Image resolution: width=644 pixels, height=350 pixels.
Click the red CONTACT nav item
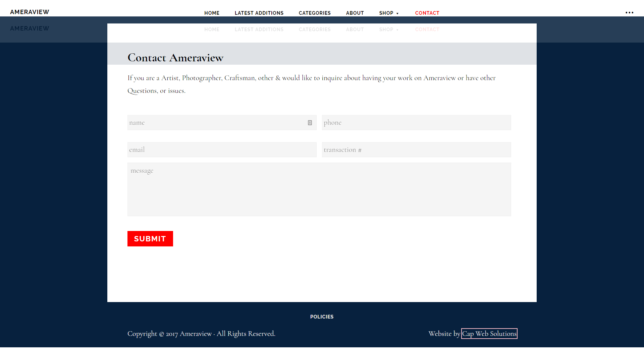click(427, 13)
